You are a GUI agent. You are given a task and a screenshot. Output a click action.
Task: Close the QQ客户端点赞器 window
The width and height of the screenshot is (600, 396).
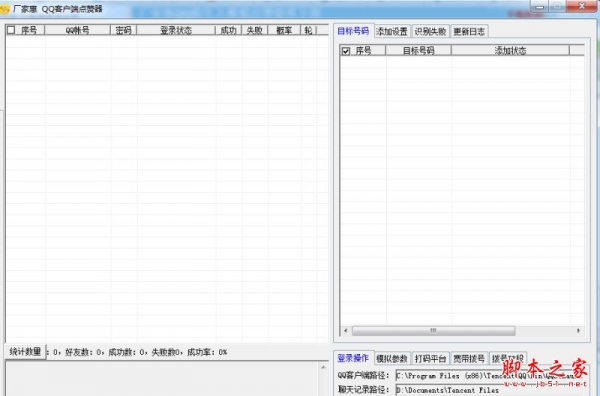click(x=582, y=6)
